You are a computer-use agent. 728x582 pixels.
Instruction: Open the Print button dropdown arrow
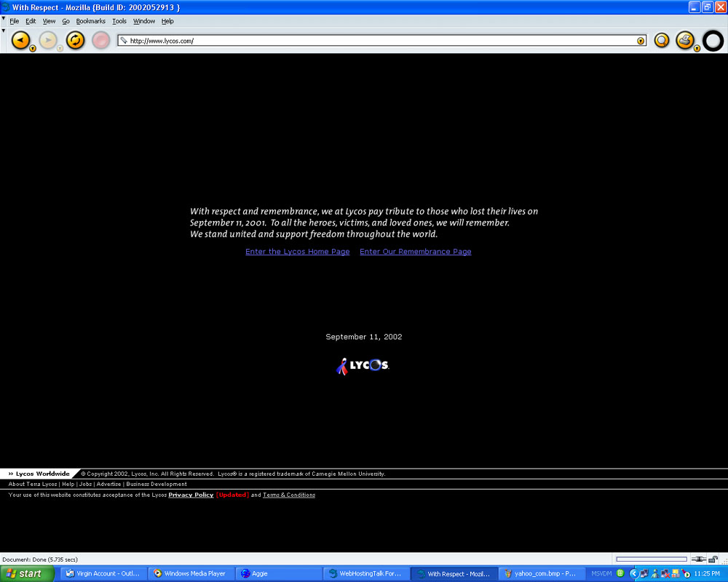click(697, 48)
